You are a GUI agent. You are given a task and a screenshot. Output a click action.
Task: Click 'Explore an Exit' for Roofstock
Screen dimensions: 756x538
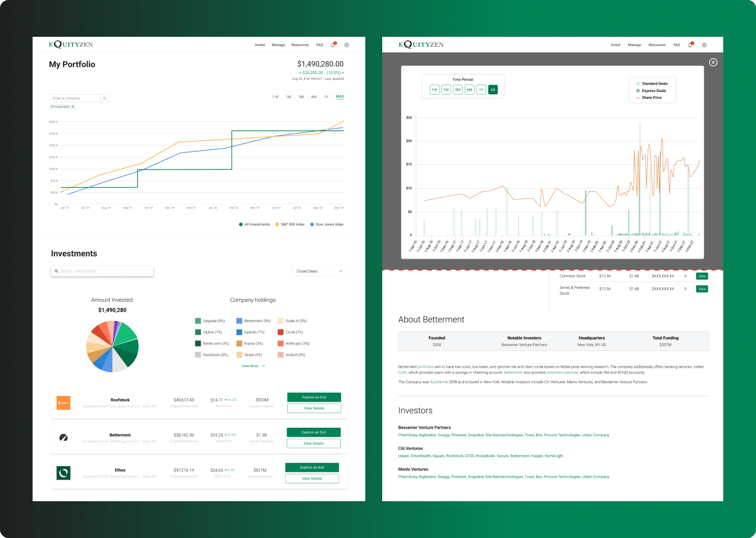[314, 397]
